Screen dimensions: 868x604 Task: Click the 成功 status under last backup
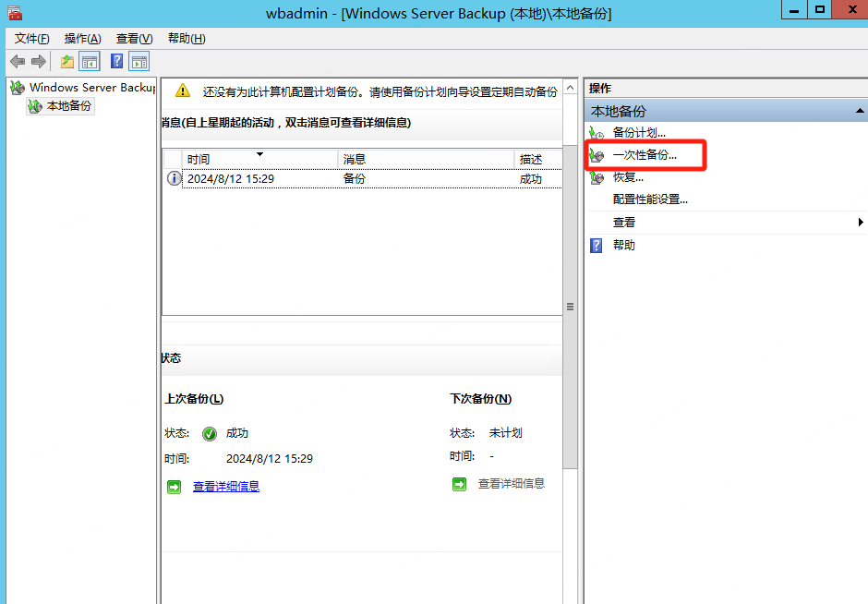point(237,433)
